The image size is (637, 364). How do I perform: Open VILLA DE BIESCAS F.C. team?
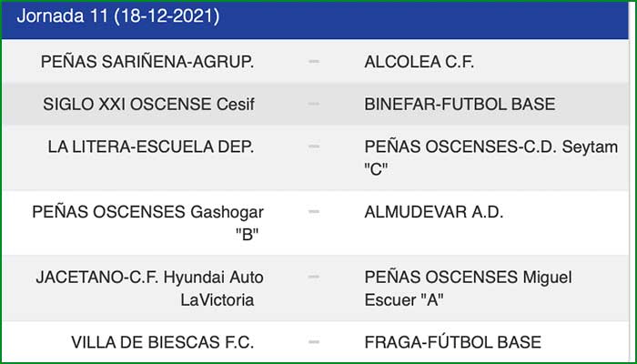(x=162, y=342)
